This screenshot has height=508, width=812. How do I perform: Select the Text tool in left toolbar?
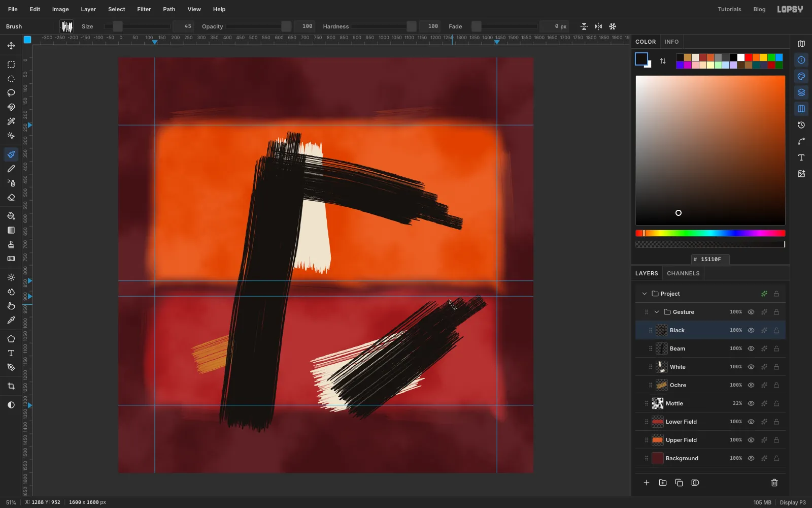[x=11, y=353]
